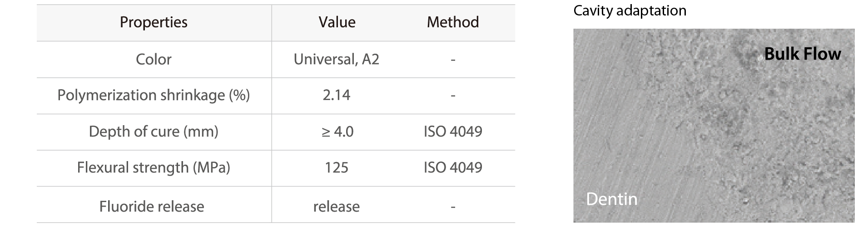
Task: Click the Value column header
Action: pyautogui.click(x=337, y=22)
